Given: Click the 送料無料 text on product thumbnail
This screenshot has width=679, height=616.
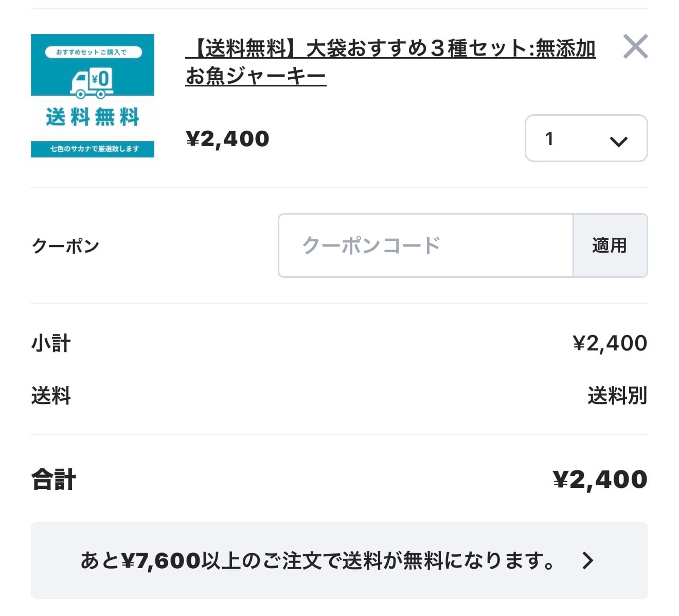Looking at the screenshot, I should point(93,117).
